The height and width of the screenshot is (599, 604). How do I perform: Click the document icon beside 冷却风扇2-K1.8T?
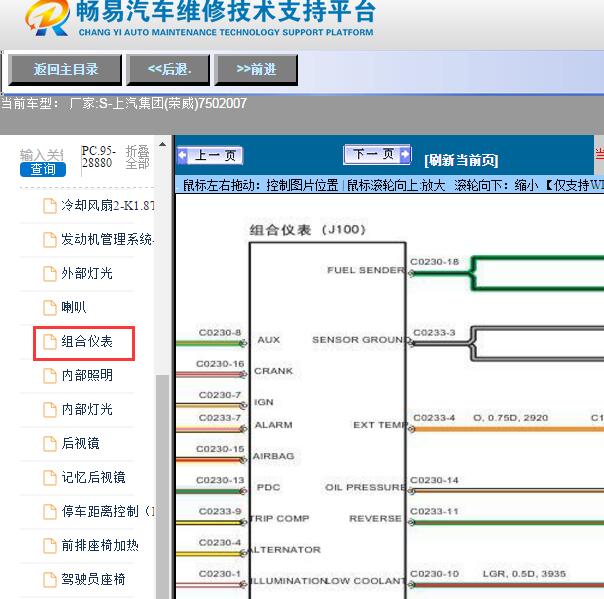tap(50, 206)
